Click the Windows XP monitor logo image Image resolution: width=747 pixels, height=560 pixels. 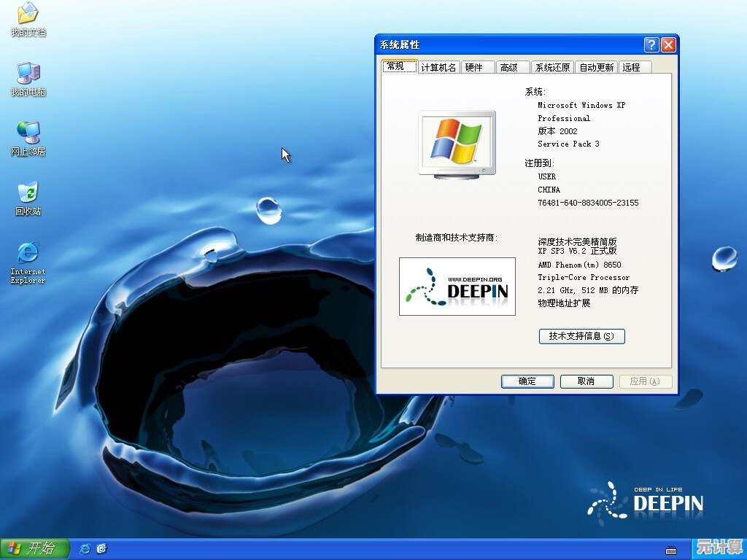pyautogui.click(x=457, y=144)
